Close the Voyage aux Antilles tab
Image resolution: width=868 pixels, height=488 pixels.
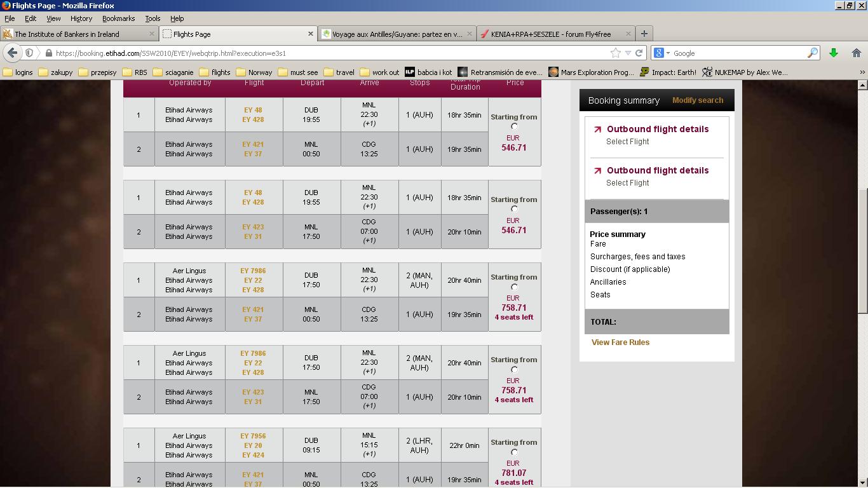[x=470, y=34]
